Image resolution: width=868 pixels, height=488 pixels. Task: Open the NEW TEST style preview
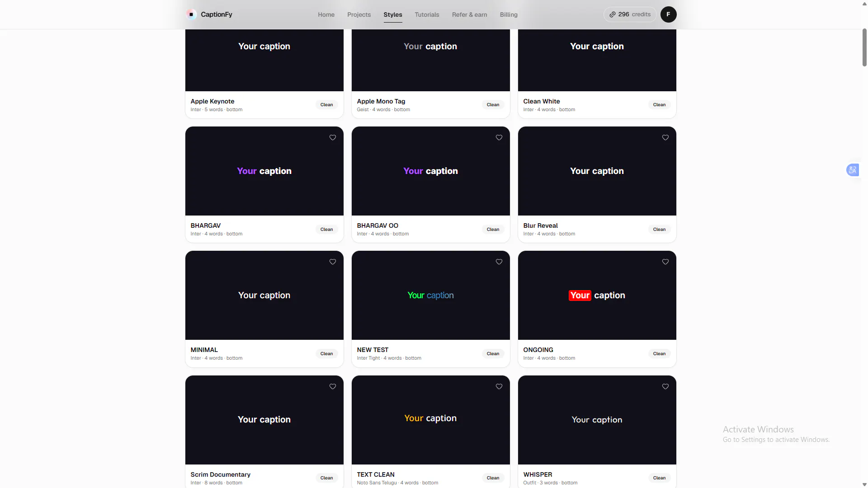(431, 295)
